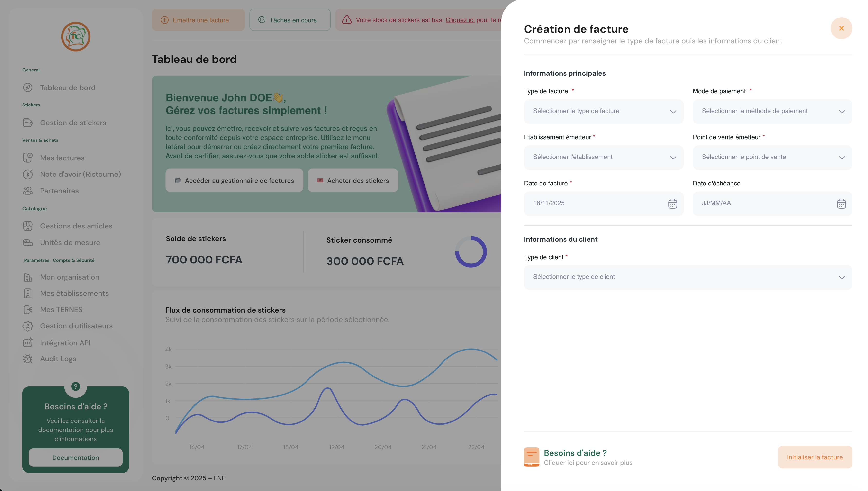The image size is (868, 491).
Task: Click the Documentation button
Action: pyautogui.click(x=76, y=458)
